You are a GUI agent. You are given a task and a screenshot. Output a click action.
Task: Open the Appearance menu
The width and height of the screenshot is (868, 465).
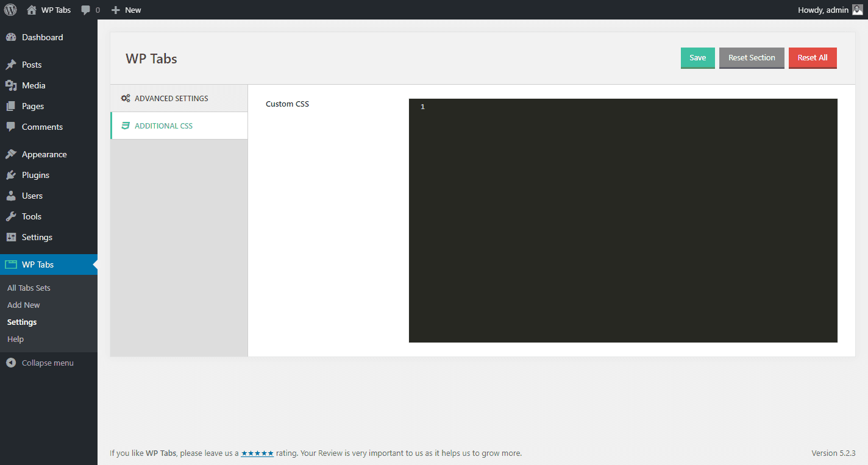click(49, 154)
